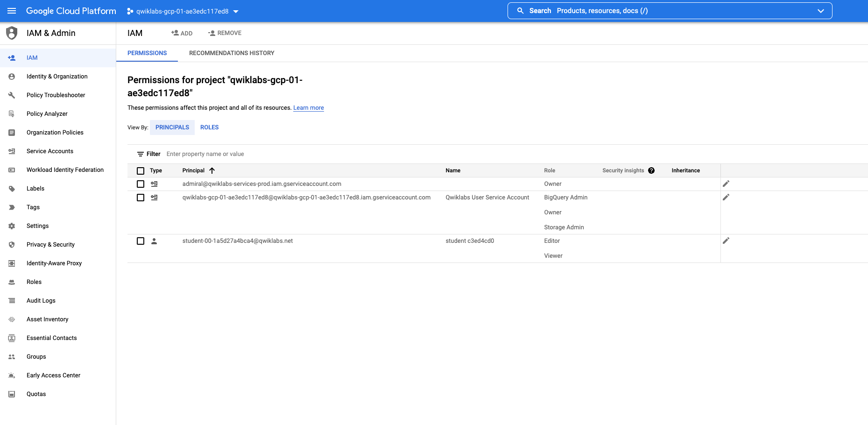This screenshot has width=868, height=425.
Task: Expand the search bar chevron on the right
Action: (x=821, y=10)
